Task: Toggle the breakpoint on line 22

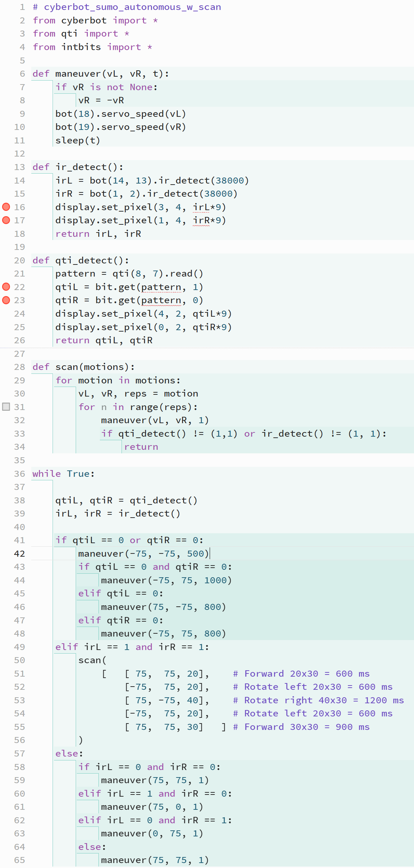Action: click(6, 287)
